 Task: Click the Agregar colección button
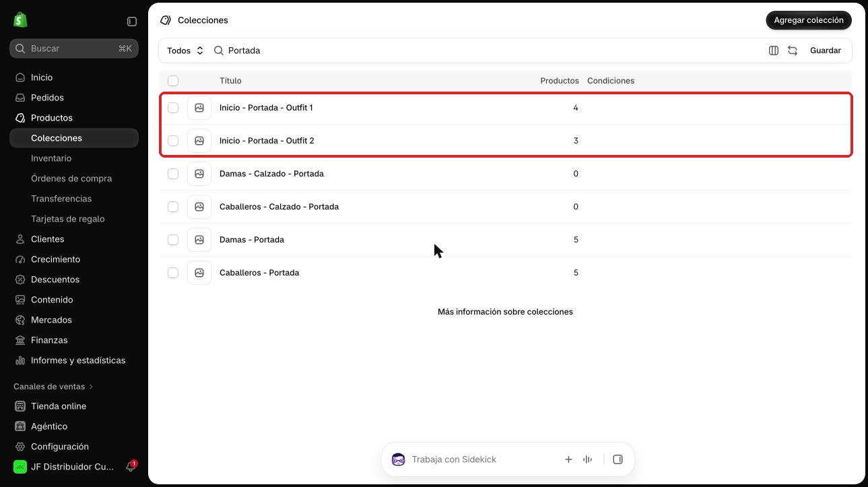point(809,20)
